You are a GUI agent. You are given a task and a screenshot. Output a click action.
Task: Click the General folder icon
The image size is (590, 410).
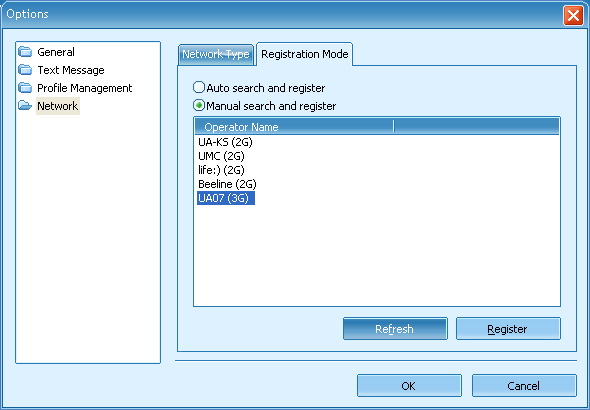point(25,52)
